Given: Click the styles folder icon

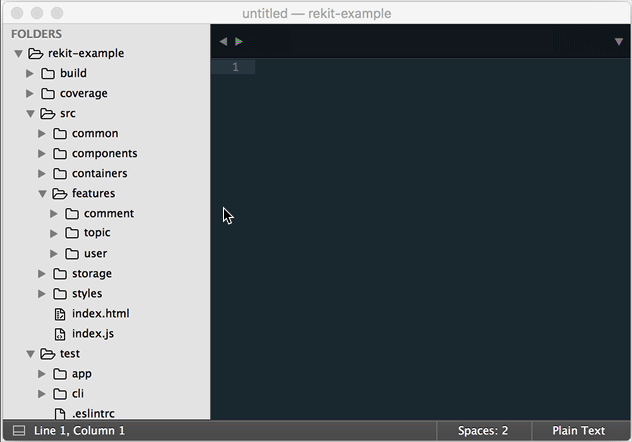Looking at the screenshot, I should pyautogui.click(x=60, y=294).
